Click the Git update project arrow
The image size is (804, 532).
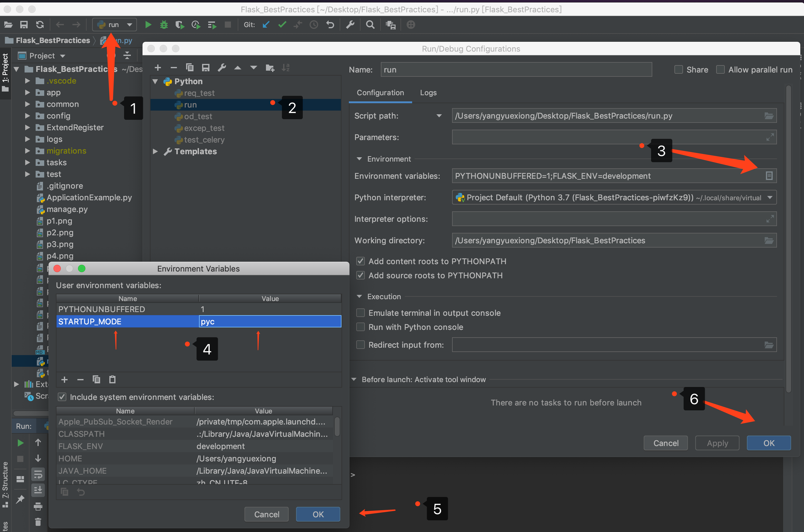266,25
